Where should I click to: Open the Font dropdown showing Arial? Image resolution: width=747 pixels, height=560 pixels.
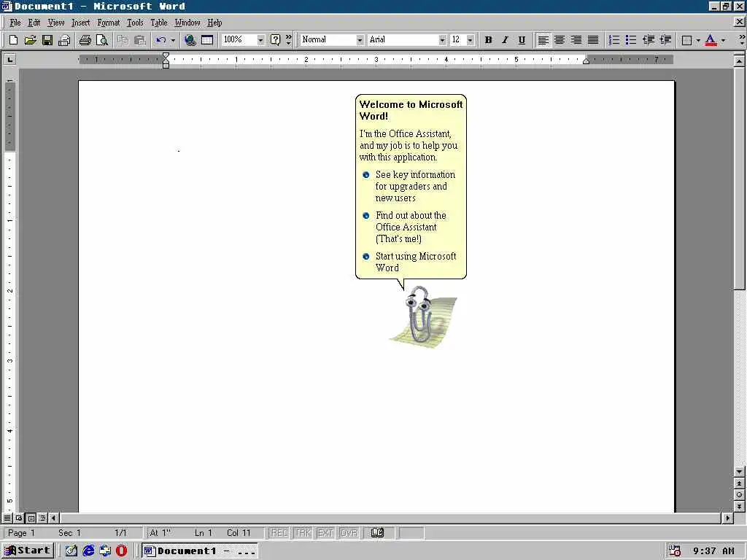click(442, 40)
